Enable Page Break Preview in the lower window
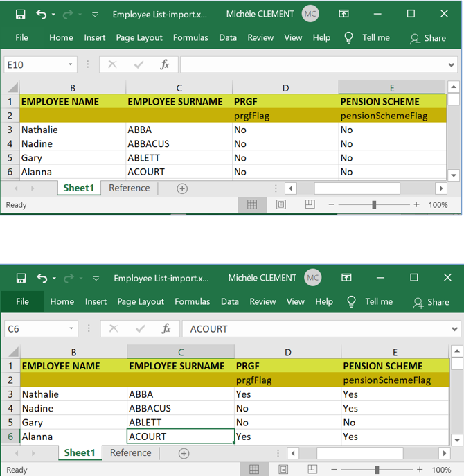This screenshot has height=476, width=464. pos(312,470)
